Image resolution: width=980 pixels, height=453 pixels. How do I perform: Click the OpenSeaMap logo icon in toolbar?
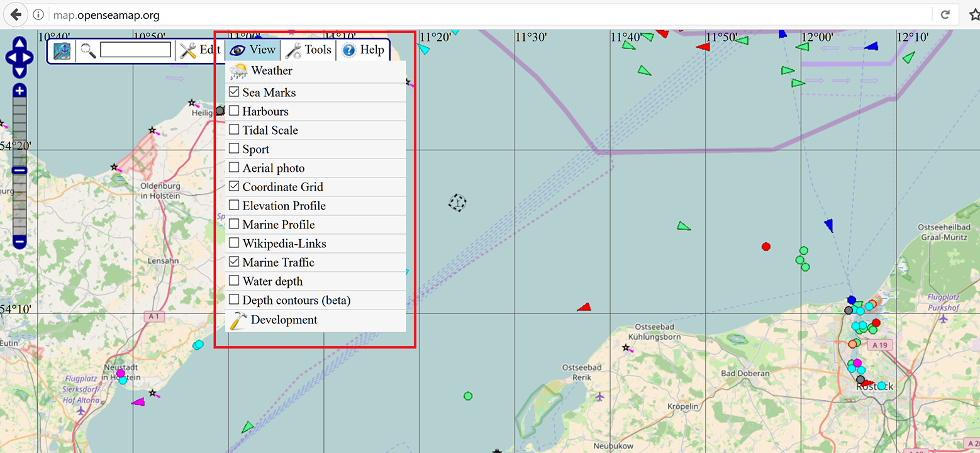click(62, 51)
